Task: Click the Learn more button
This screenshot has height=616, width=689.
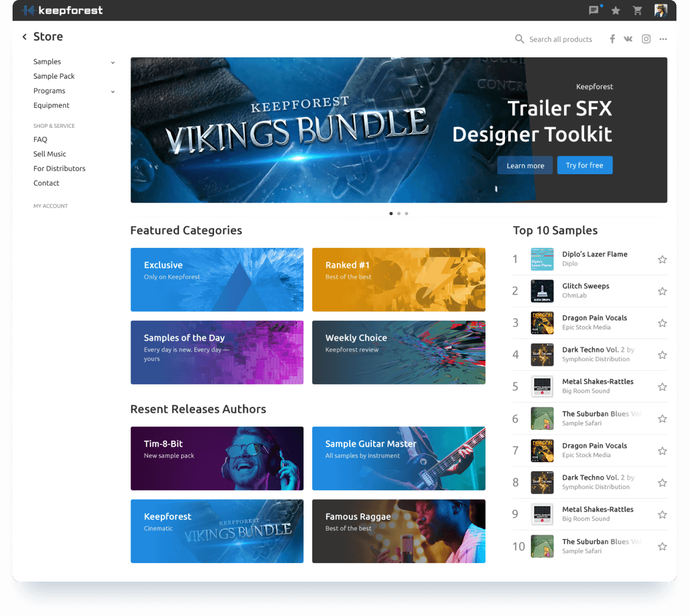Action: 525,165
